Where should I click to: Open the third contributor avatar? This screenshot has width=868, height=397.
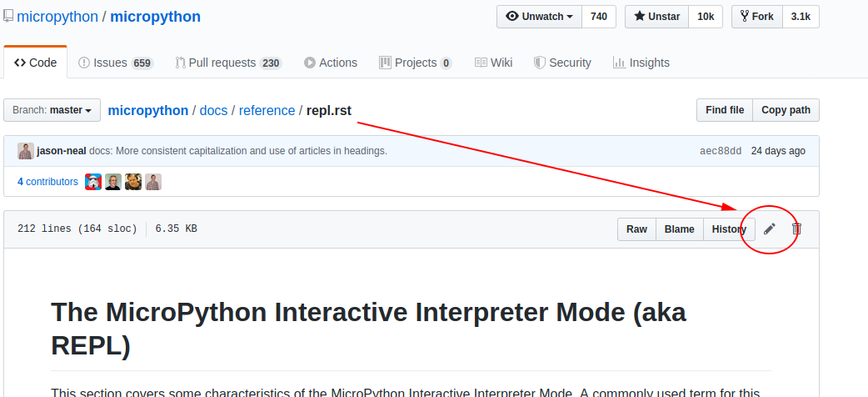132,182
